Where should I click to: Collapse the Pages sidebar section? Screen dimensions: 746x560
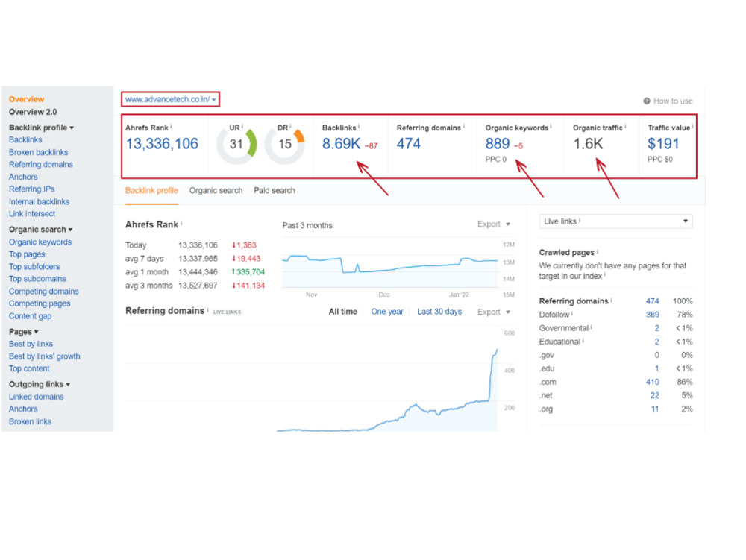coord(23,331)
